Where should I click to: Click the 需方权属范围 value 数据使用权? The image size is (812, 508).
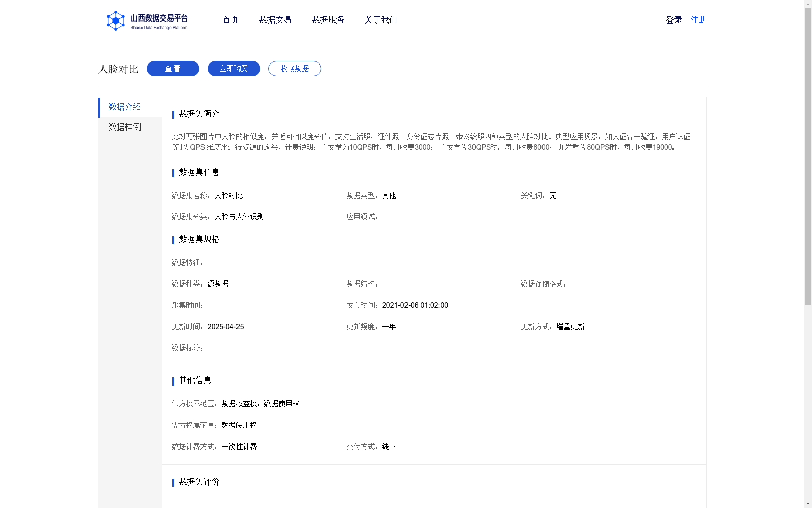239,425
